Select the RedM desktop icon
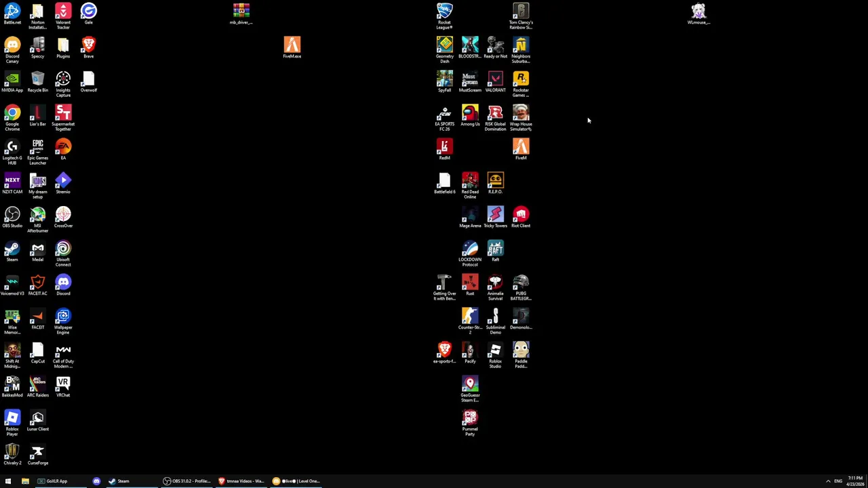Image resolution: width=868 pixels, height=488 pixels. 444,150
